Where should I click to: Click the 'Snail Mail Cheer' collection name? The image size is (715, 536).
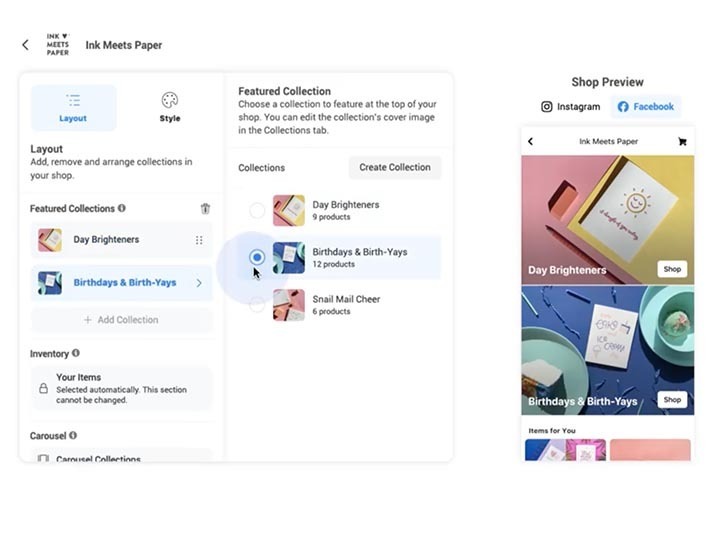346,299
